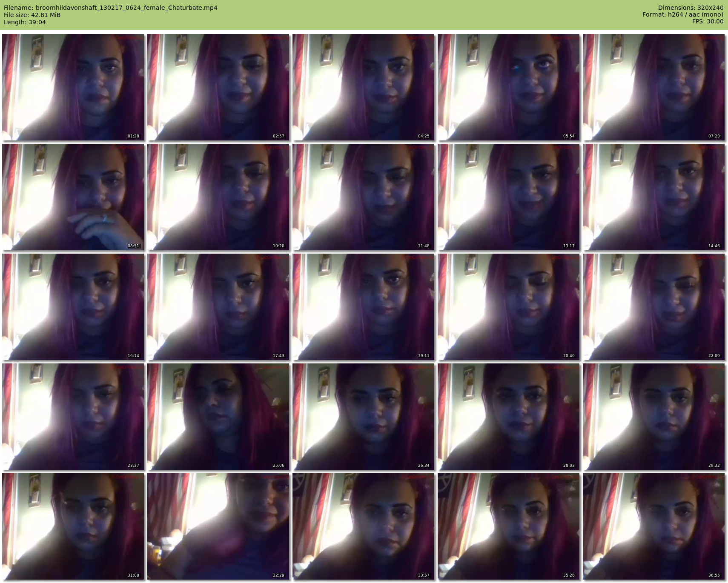Viewport: 728px width, 583px height.
Task: Open the 08:51 frame with hand on chin
Action: tap(73, 197)
